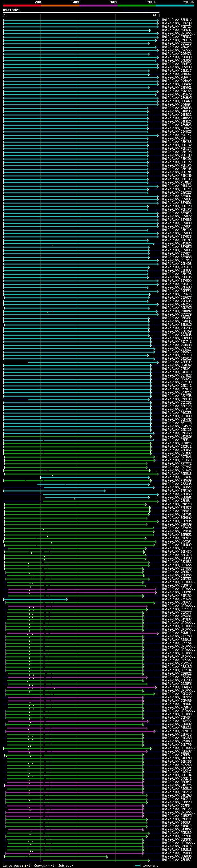Screen dimensions: 197x868
Task: Select hit label UniRef100_Q76KV7
Action: (x=177, y=487)
